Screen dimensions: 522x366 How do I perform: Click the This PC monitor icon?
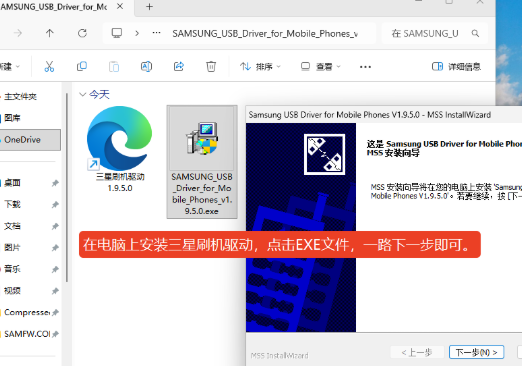(117, 33)
